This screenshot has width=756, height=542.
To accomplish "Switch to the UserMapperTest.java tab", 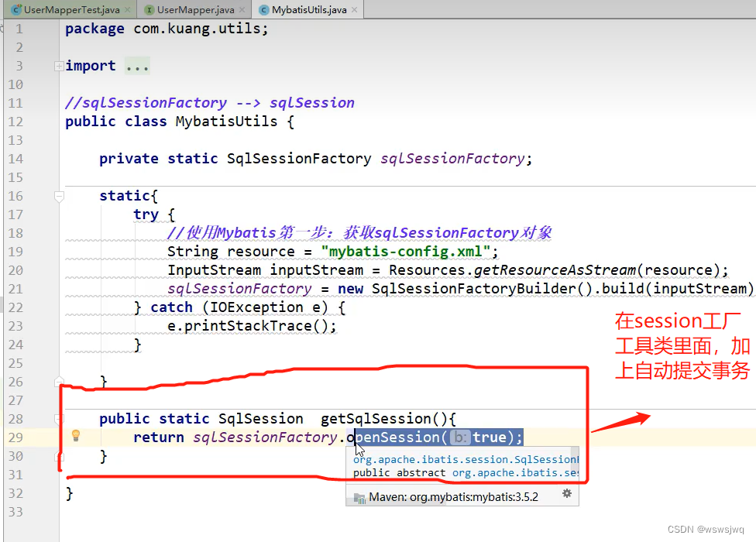I will [71, 9].
